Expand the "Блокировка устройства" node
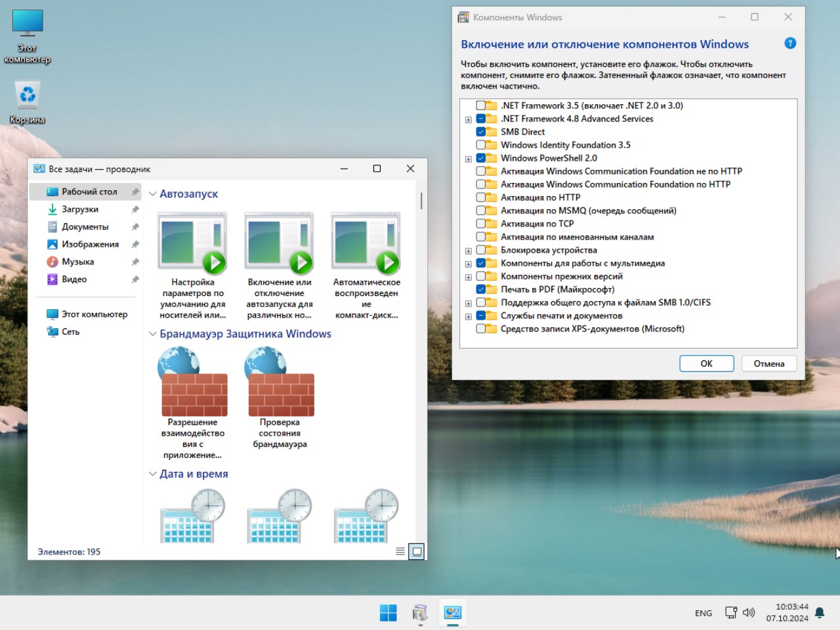This screenshot has height=630, width=840. 468,250
